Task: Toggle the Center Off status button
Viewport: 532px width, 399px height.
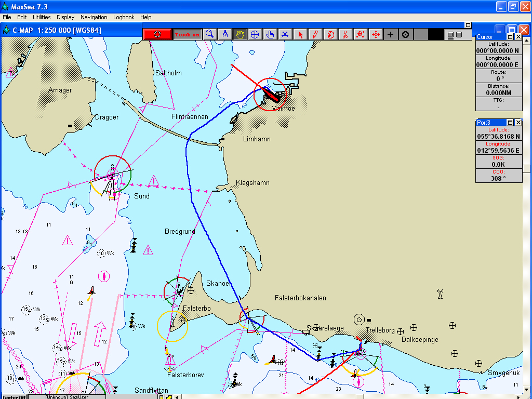Action: (x=14, y=397)
